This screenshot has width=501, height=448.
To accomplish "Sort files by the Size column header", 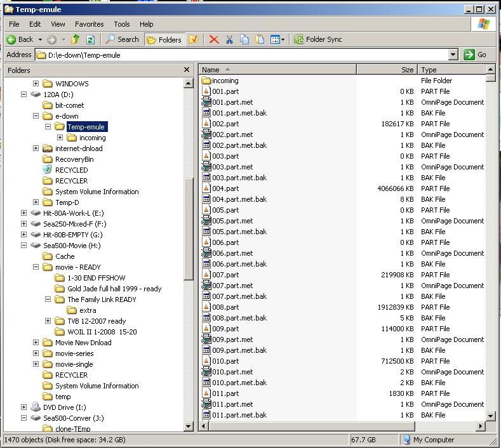I will (x=386, y=70).
